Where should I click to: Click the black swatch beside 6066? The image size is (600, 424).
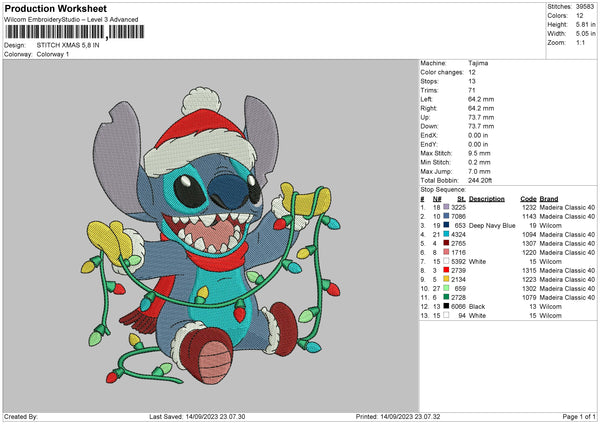click(x=446, y=306)
